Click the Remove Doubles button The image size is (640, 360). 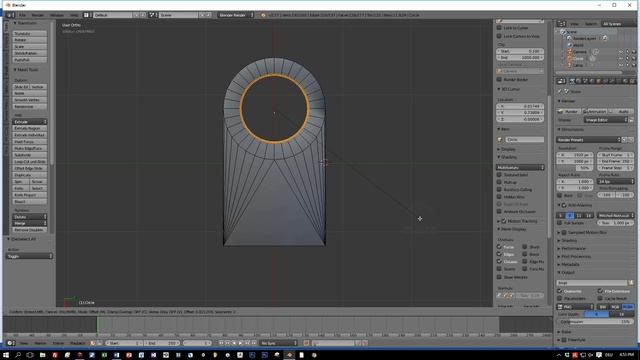tap(29, 230)
